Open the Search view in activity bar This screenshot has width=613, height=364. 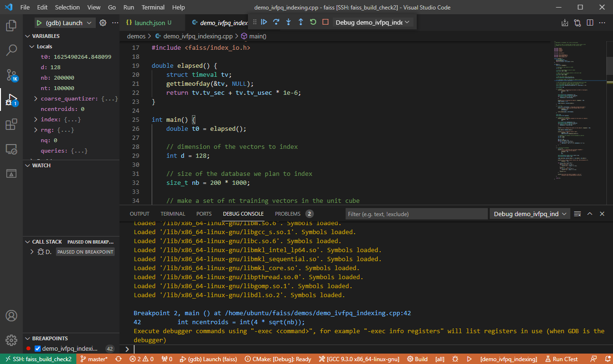11,50
